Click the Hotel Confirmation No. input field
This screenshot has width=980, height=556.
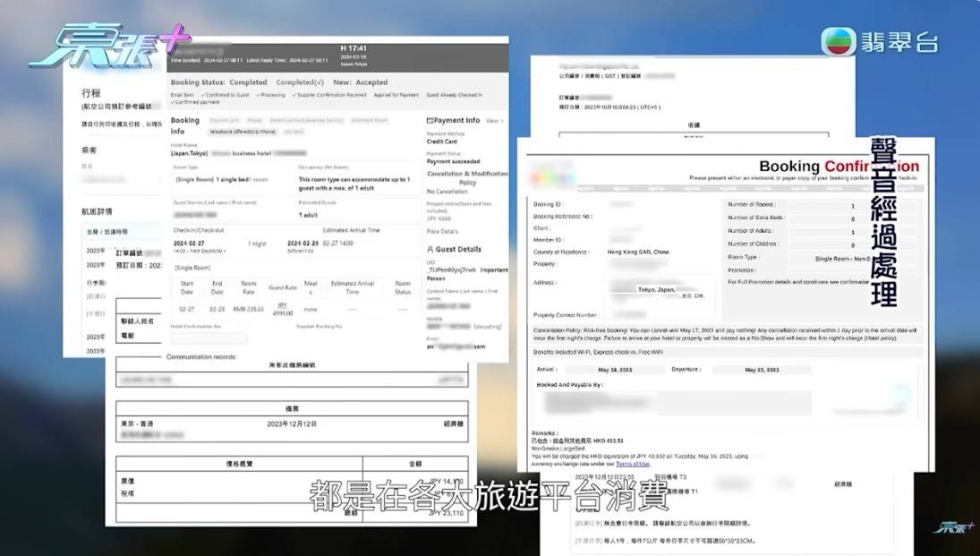209,338
